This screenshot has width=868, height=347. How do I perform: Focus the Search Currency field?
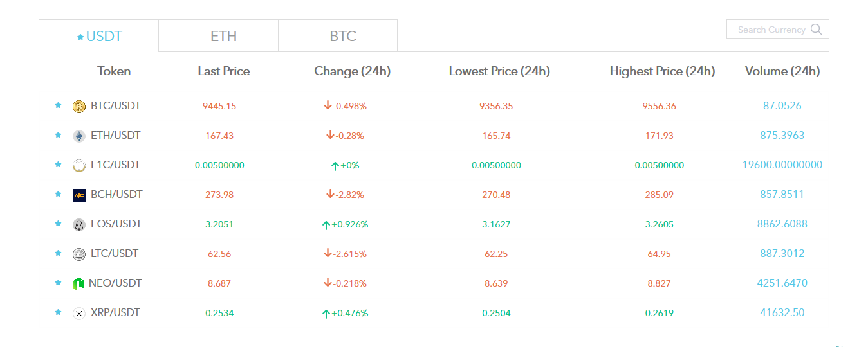click(771, 30)
